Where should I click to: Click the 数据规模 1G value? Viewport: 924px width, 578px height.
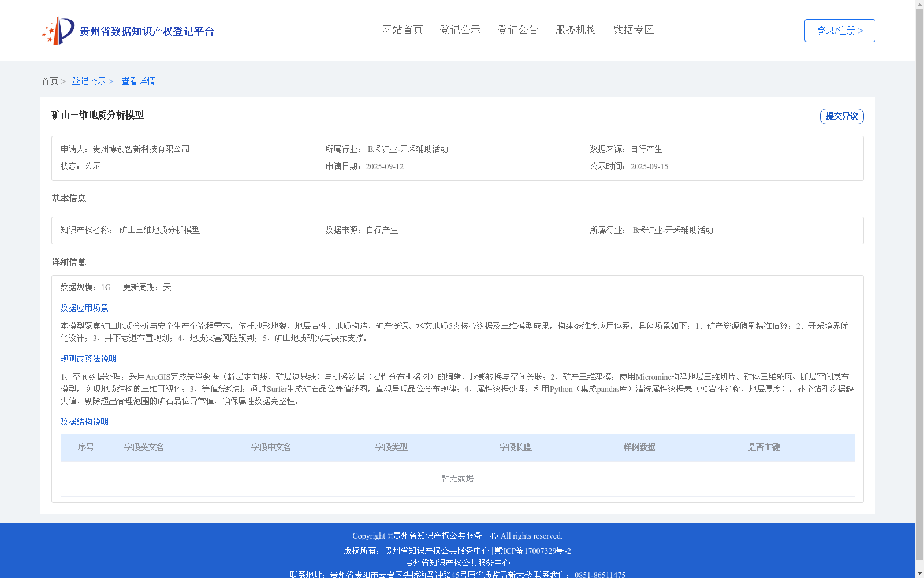pyautogui.click(x=106, y=287)
